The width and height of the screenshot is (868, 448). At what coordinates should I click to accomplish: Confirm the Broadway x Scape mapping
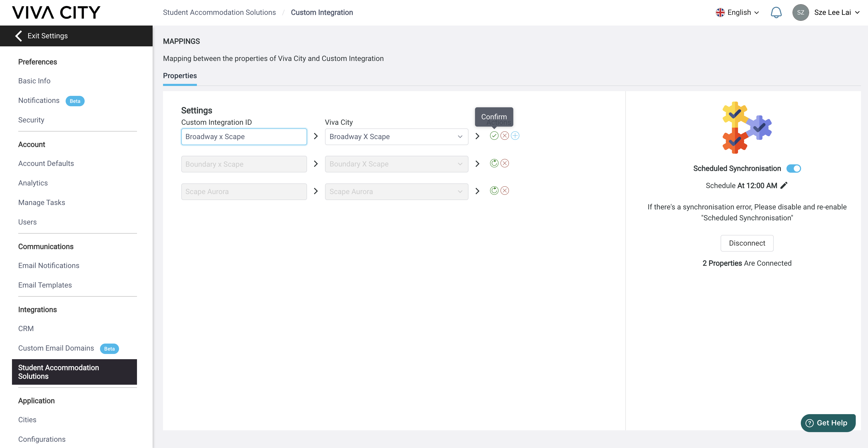pyautogui.click(x=494, y=136)
